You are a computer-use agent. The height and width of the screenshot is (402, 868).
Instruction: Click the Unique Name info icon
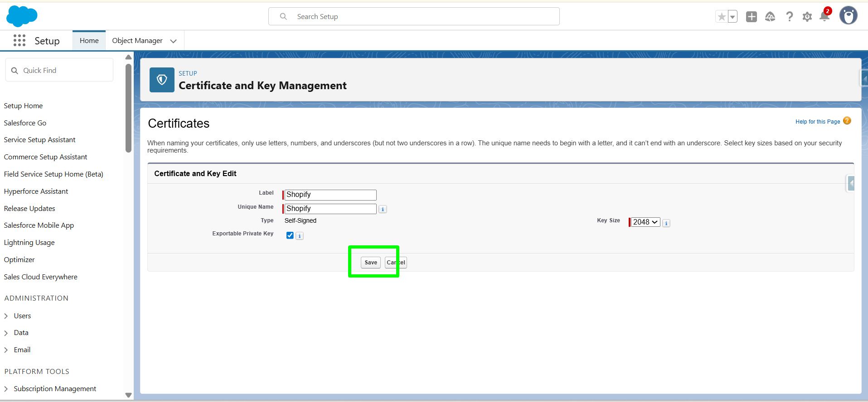383,209
